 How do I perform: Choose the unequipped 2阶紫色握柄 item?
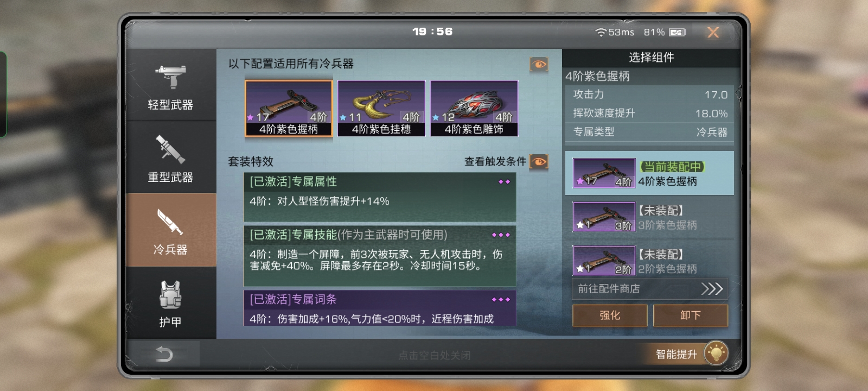point(650,261)
